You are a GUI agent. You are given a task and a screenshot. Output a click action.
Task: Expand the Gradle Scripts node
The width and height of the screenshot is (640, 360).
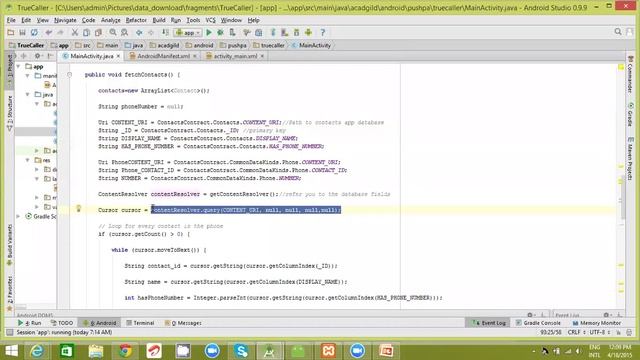click(18, 216)
